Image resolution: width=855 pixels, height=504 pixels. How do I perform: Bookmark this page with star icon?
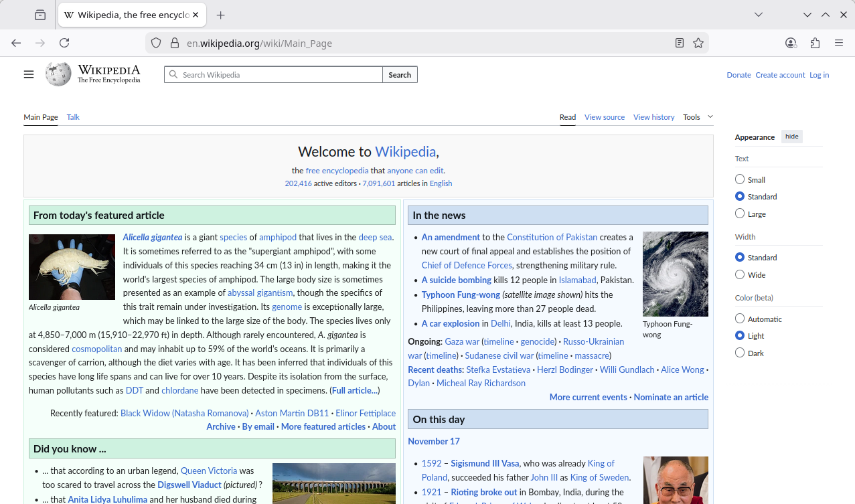pyautogui.click(x=698, y=43)
